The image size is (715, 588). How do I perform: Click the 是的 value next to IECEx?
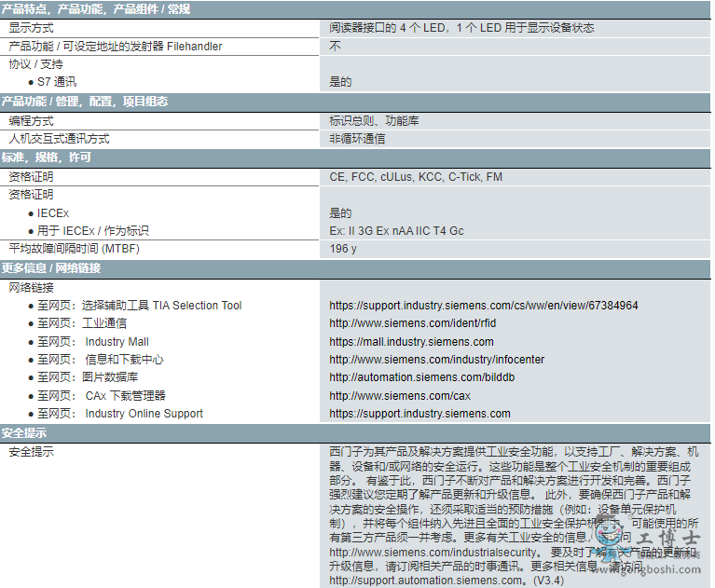340,213
